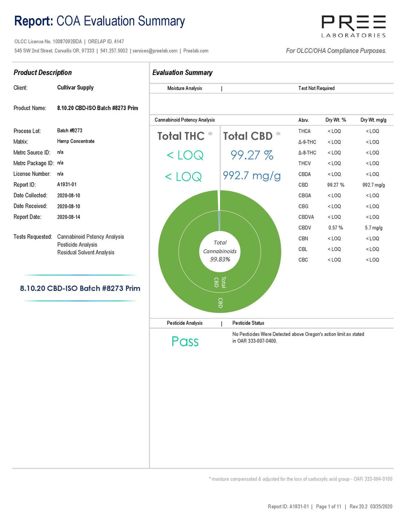Click the Report ID A1931-01 value

[x=67, y=184]
